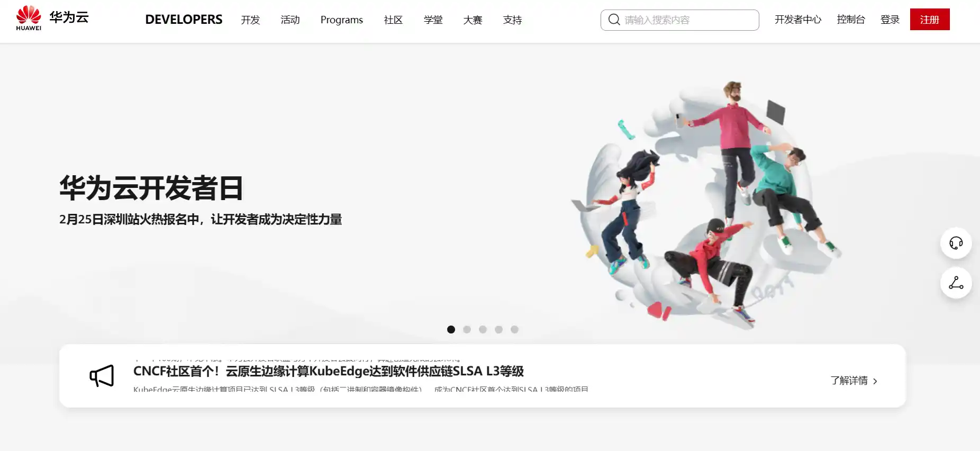
Task: Open the 控制台 console link
Action: pyautogui.click(x=851, y=20)
